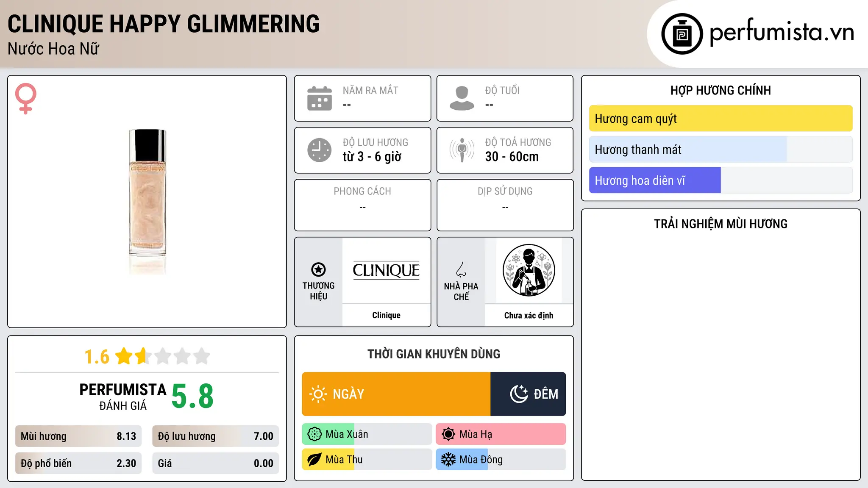Click the Thời Gian Khuyên Dùng heading

click(434, 354)
